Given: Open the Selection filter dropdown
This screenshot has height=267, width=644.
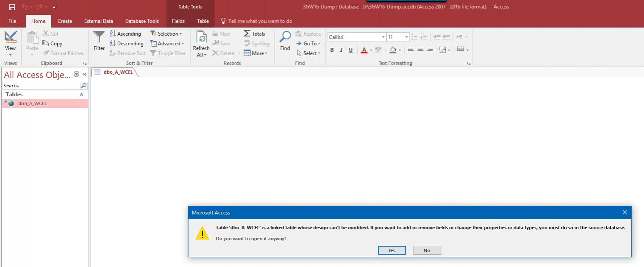Looking at the screenshot, I should point(166,34).
